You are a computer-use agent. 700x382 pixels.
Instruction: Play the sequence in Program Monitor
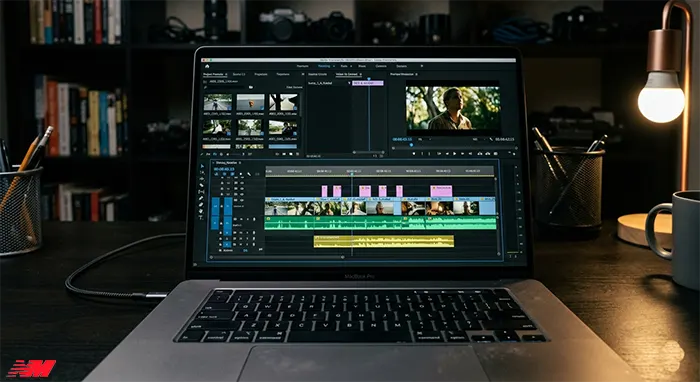tap(454, 154)
